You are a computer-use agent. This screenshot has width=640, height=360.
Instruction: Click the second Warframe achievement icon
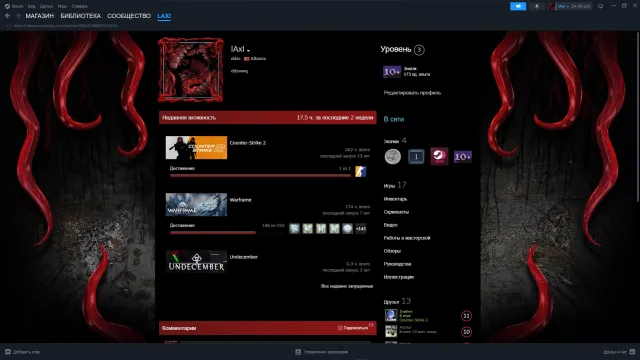(x=308, y=229)
